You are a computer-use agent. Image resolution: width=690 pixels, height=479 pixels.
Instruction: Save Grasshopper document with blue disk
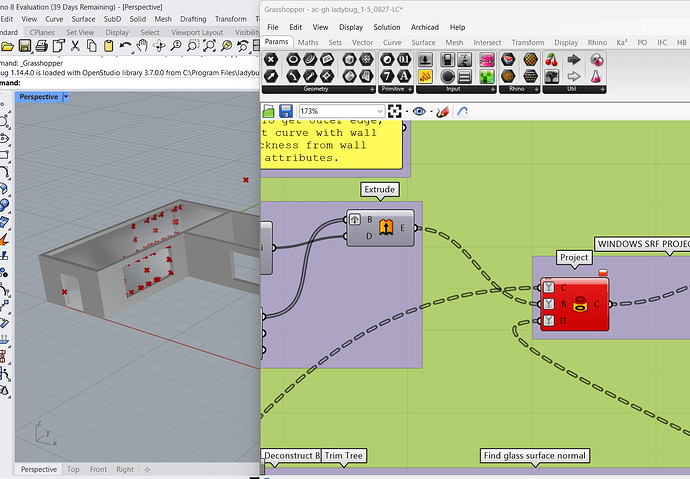coord(286,111)
